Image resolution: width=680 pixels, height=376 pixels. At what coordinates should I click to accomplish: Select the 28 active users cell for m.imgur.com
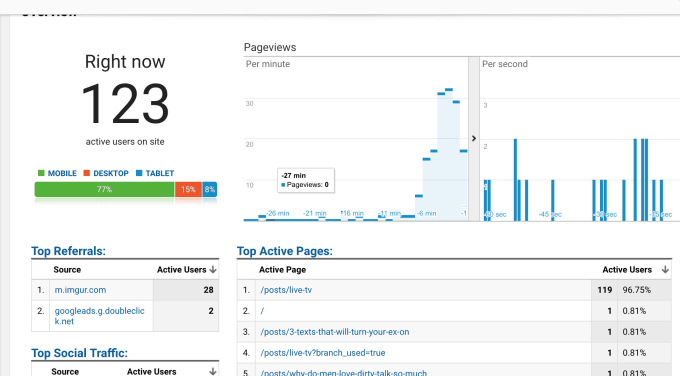click(x=186, y=290)
